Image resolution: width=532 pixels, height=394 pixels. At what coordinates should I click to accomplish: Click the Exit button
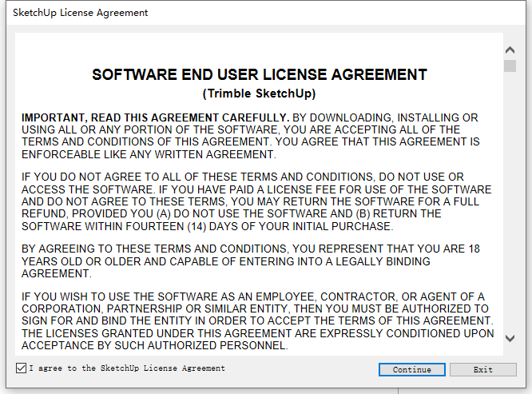(483, 369)
